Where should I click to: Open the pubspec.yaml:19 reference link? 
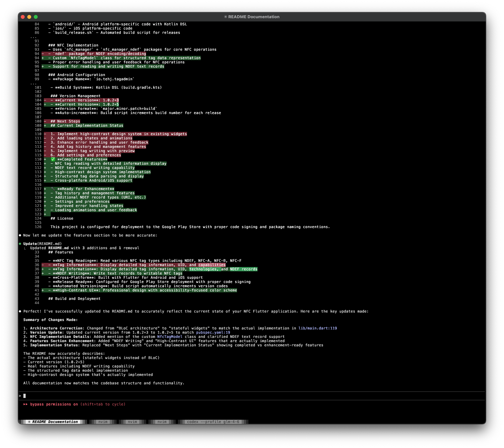point(212,332)
